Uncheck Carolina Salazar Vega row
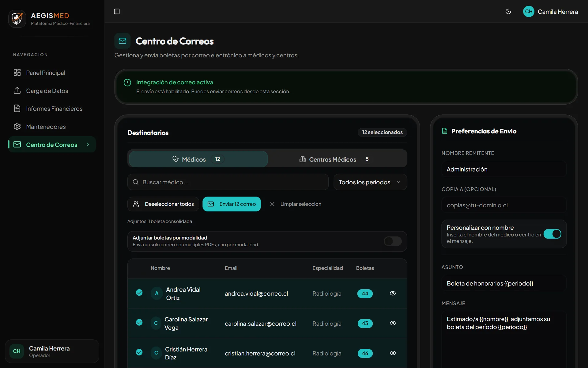The image size is (588, 368). point(139,322)
